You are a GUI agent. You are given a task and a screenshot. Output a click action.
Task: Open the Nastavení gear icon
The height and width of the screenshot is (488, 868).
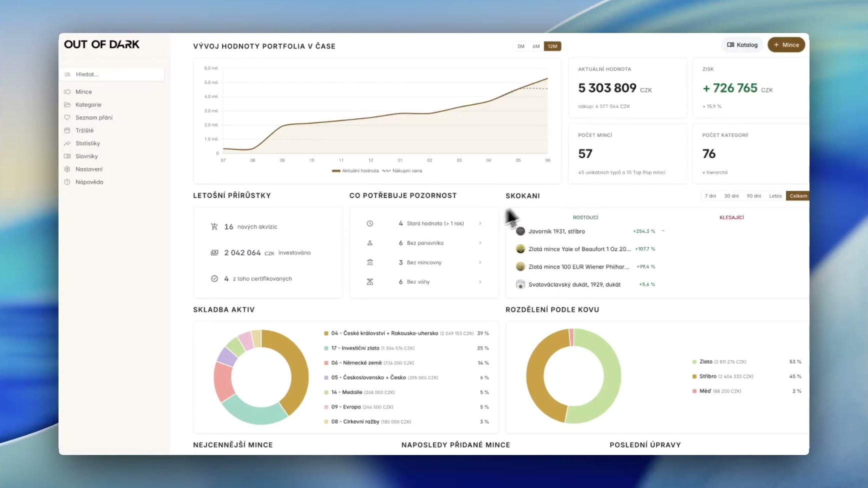[x=67, y=169]
